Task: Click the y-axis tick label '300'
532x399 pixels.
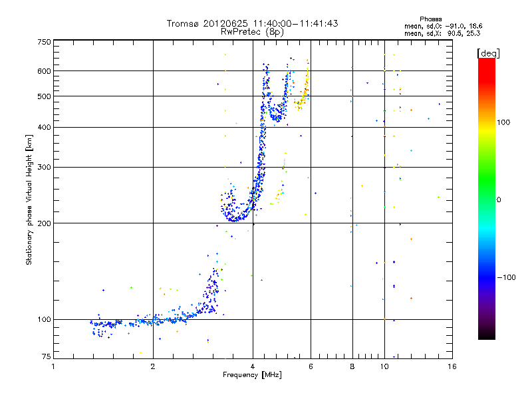Action: click(44, 168)
